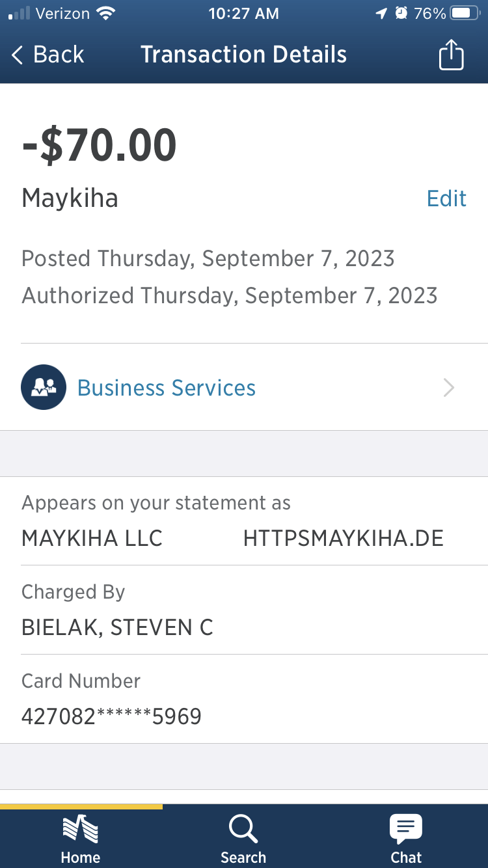The image size is (488, 868).
Task: Tap the card number 427082******5969
Action: (x=111, y=716)
